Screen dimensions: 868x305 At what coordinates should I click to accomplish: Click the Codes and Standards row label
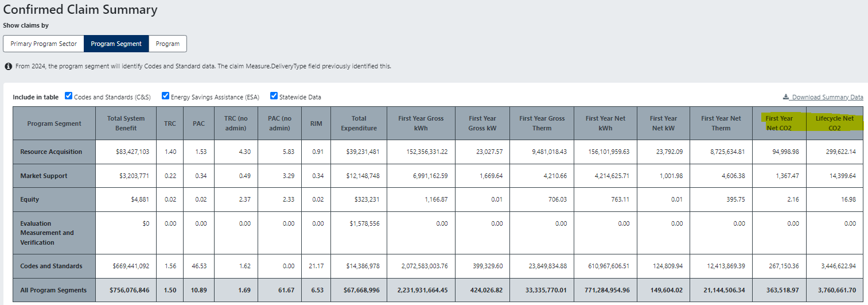click(x=51, y=266)
